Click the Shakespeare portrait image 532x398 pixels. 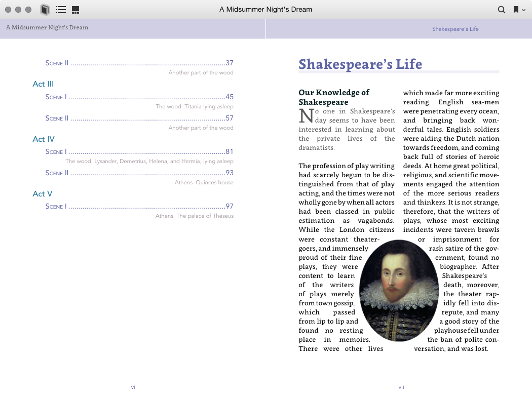click(399, 291)
